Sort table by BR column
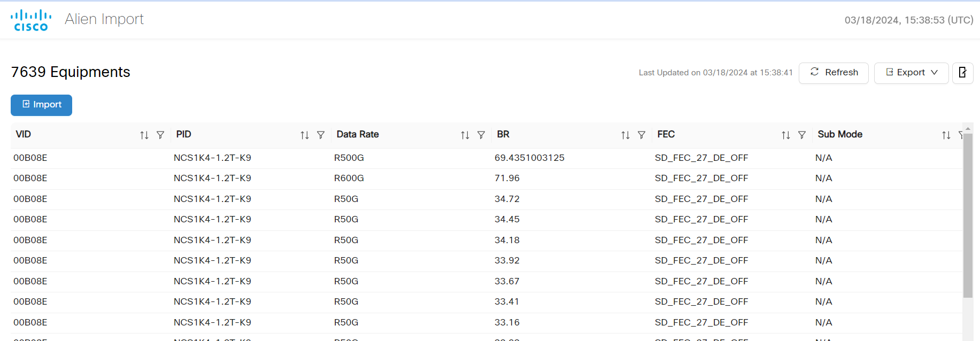Viewport: 980px width, 341px height. pyautogui.click(x=626, y=135)
